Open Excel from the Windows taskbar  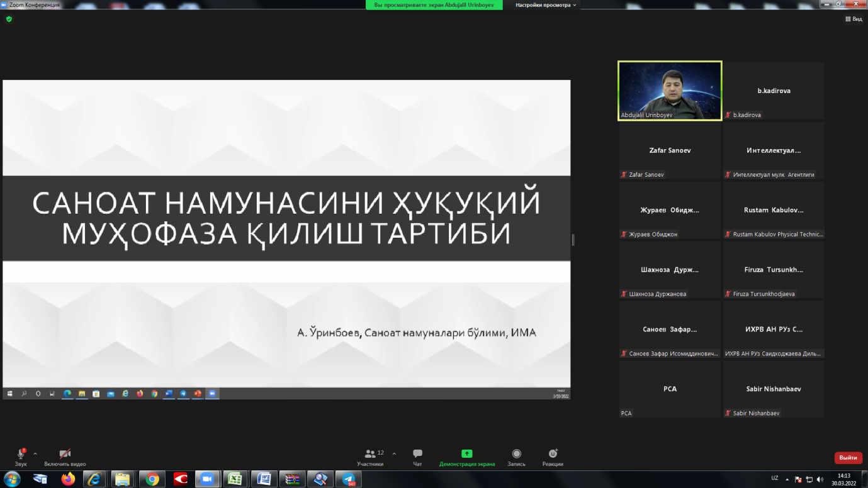click(x=235, y=479)
